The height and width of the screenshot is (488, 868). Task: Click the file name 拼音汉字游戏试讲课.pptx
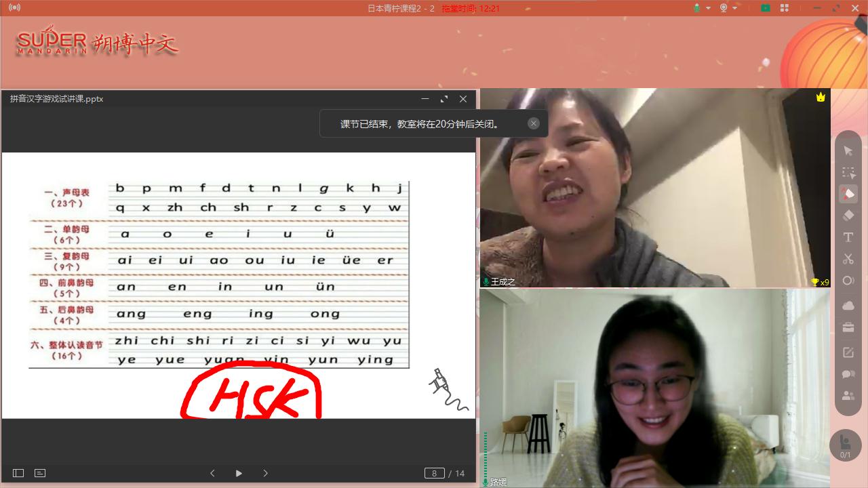56,99
